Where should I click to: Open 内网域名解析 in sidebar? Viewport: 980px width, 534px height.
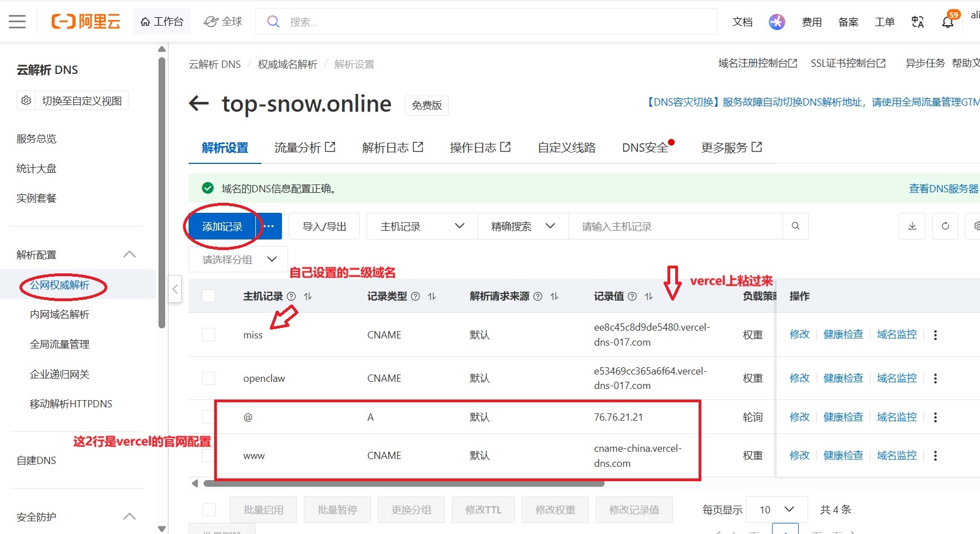tap(60, 315)
